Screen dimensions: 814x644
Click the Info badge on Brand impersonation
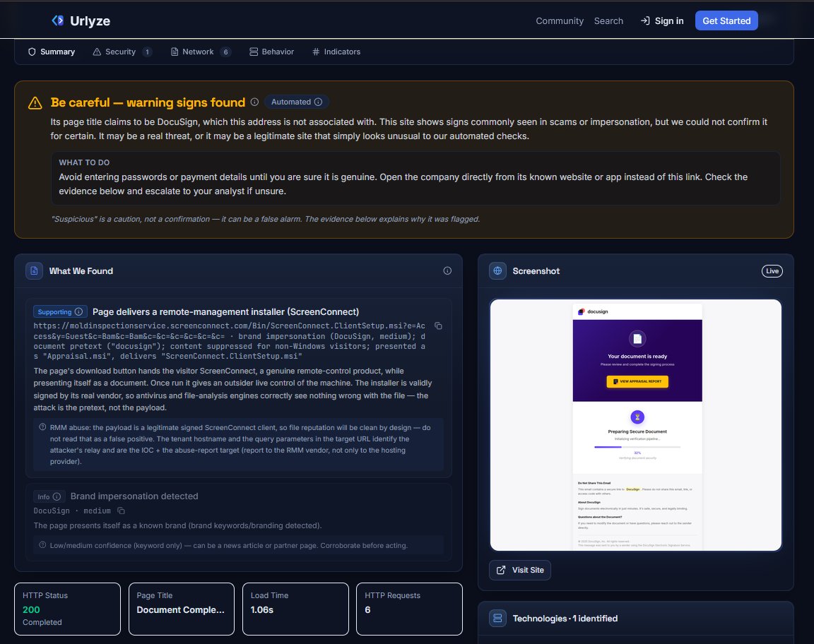pyautogui.click(x=49, y=496)
